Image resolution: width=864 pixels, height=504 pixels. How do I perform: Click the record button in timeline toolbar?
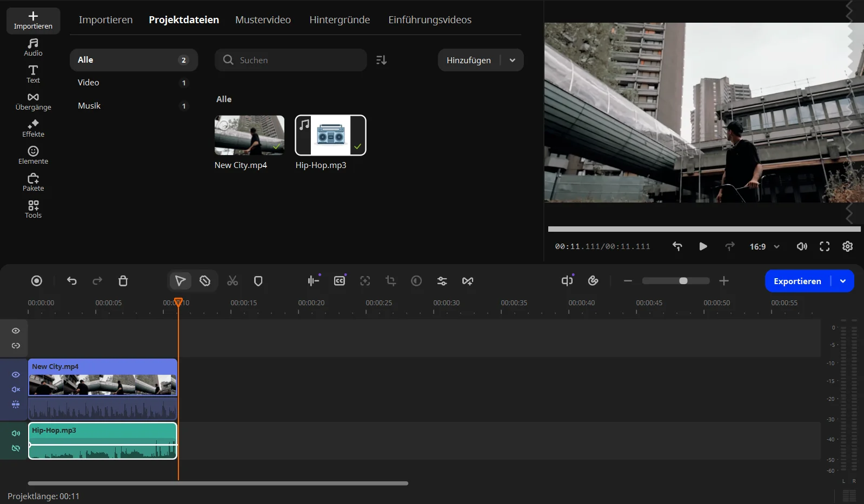(37, 281)
